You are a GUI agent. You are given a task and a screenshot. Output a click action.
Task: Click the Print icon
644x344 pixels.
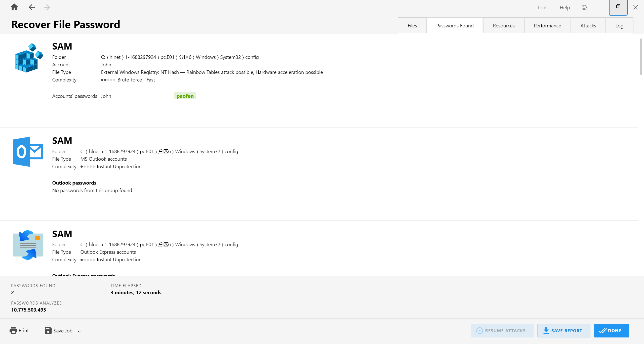coord(13,330)
